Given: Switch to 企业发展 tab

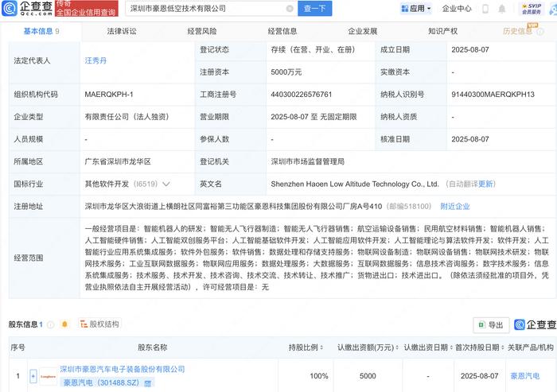Looking at the screenshot, I should pos(363,31).
